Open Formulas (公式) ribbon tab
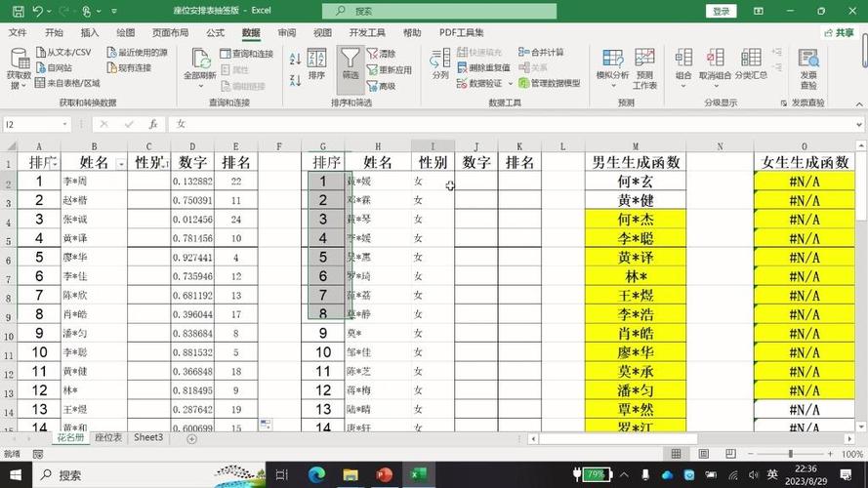This screenshot has height=488, width=868. tap(215, 32)
